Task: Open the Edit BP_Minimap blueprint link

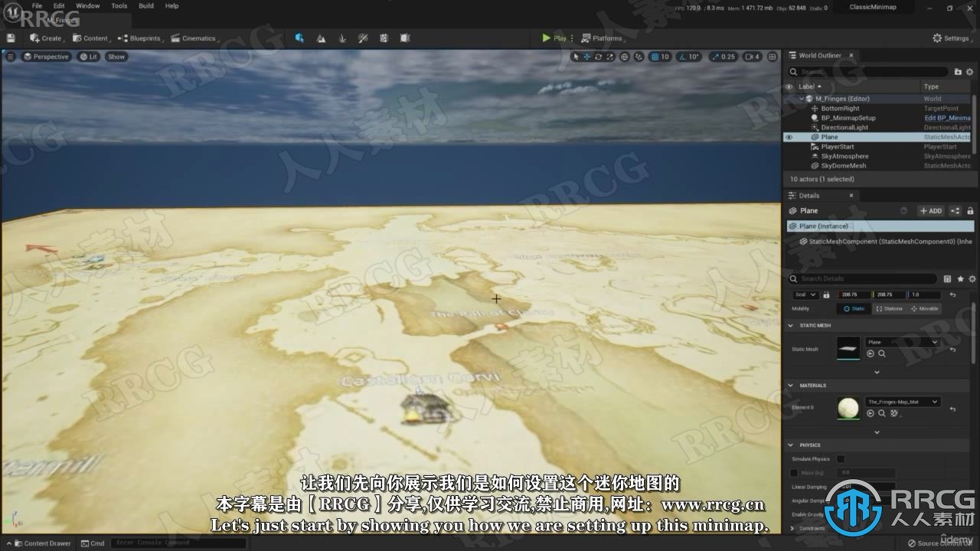Action: [947, 118]
